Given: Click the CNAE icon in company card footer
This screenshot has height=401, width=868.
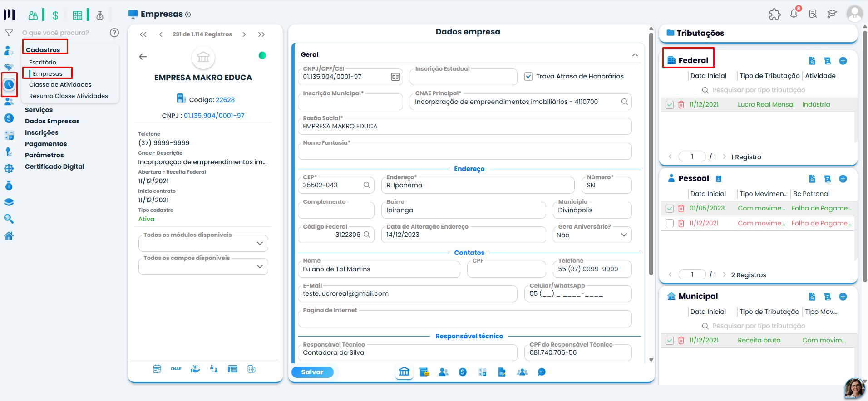Looking at the screenshot, I should [x=176, y=369].
